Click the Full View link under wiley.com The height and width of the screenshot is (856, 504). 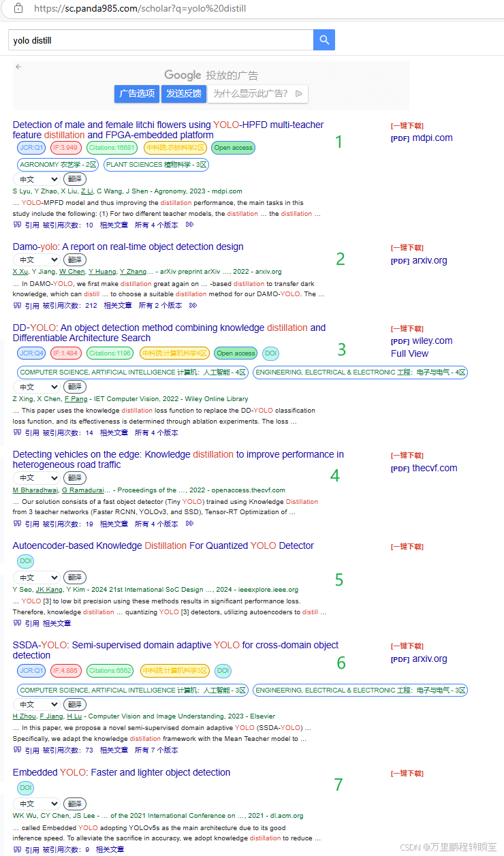click(x=410, y=353)
